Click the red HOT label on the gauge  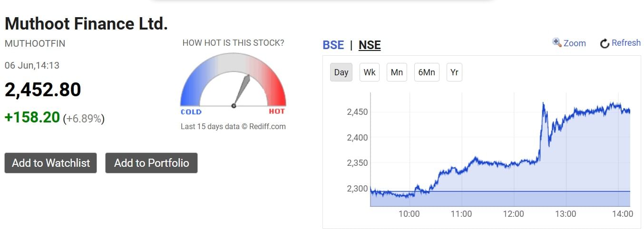[277, 111]
